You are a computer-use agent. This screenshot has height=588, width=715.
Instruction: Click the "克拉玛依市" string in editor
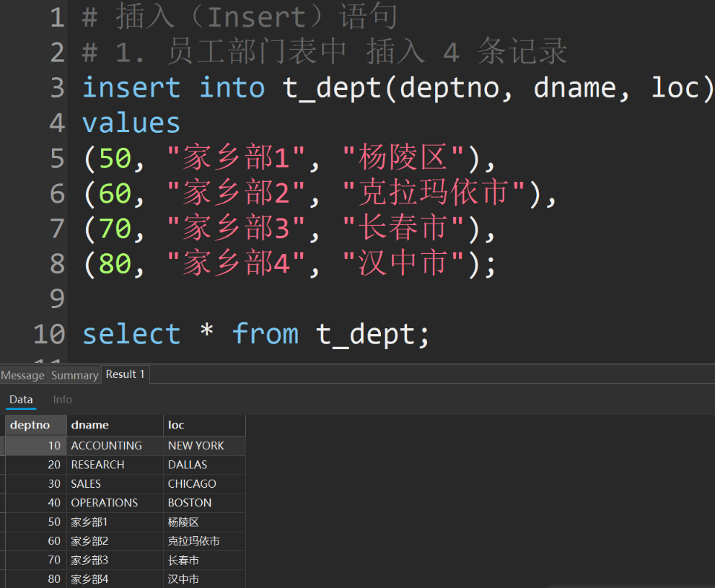434,193
